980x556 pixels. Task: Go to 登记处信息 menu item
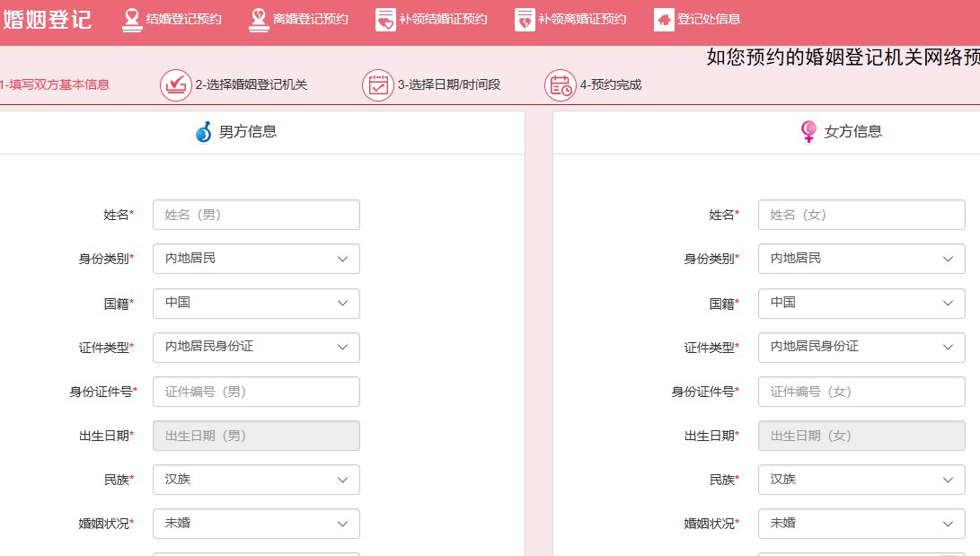point(709,19)
